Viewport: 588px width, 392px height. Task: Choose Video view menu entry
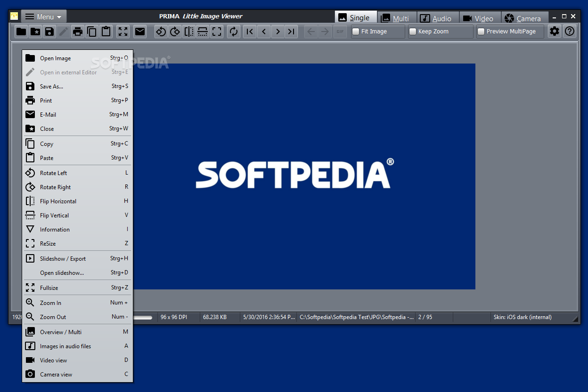[78, 360]
